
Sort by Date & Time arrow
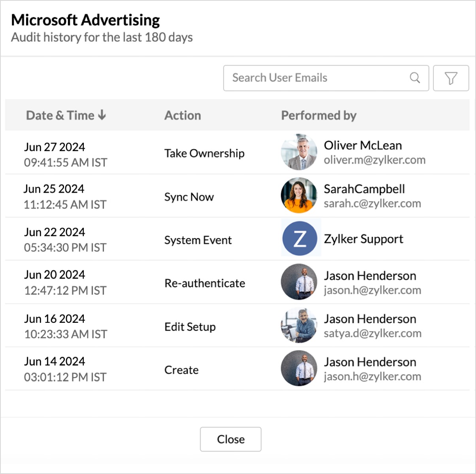pos(102,115)
